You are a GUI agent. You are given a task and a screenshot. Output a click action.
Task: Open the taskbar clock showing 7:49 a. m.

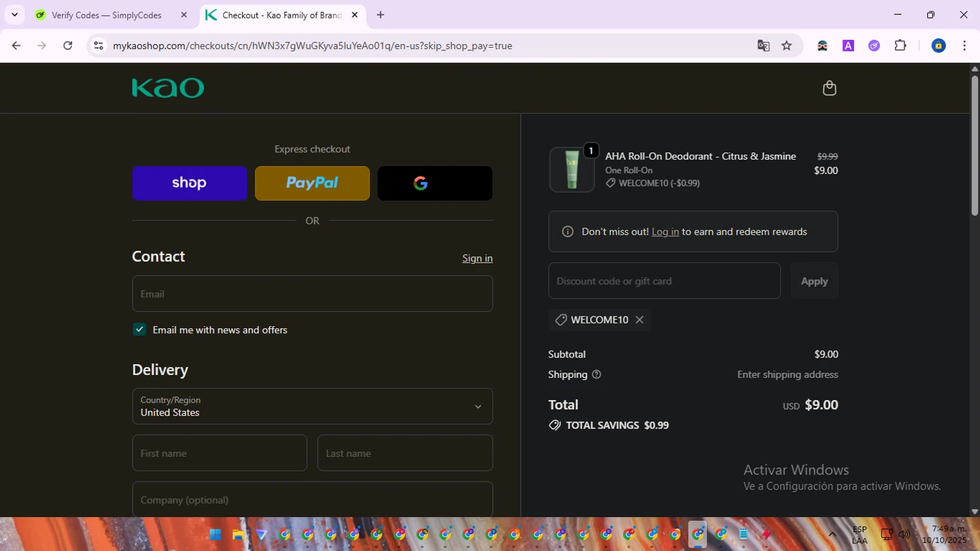click(x=944, y=535)
